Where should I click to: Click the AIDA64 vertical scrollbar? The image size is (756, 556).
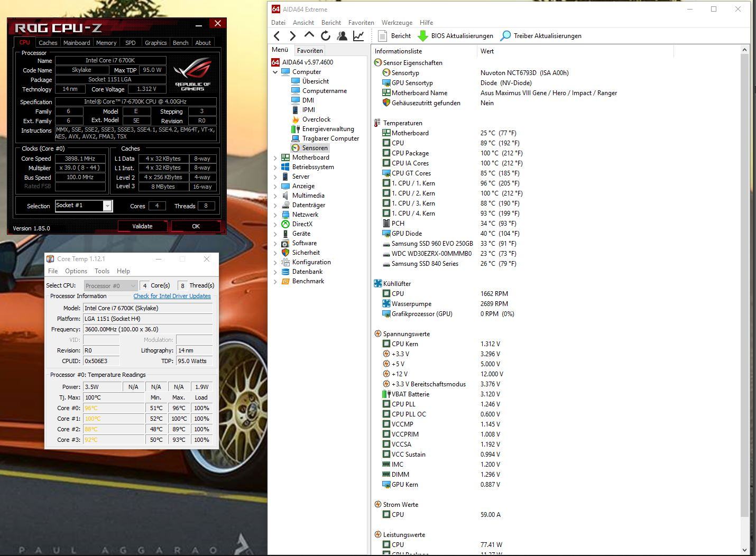coord(745,285)
